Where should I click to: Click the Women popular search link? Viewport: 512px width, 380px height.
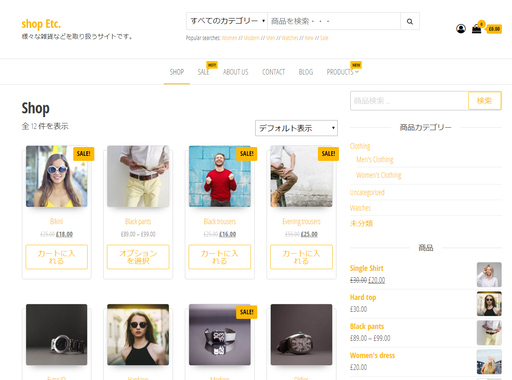[229, 38]
